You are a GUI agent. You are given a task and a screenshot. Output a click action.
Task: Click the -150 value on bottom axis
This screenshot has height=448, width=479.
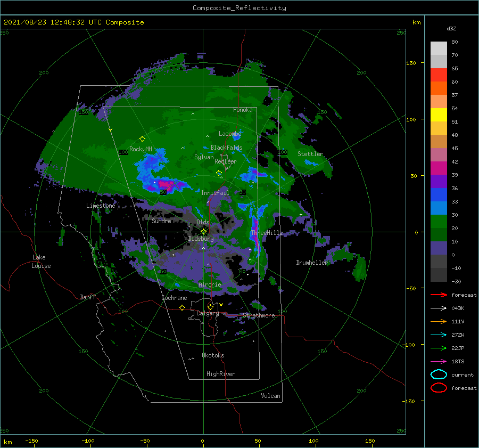point(31,441)
